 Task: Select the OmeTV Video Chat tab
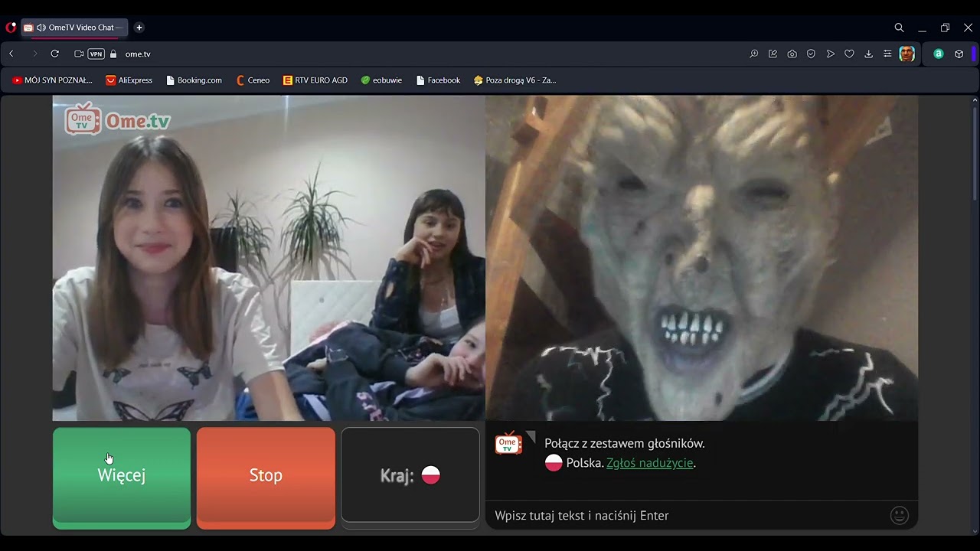(74, 28)
